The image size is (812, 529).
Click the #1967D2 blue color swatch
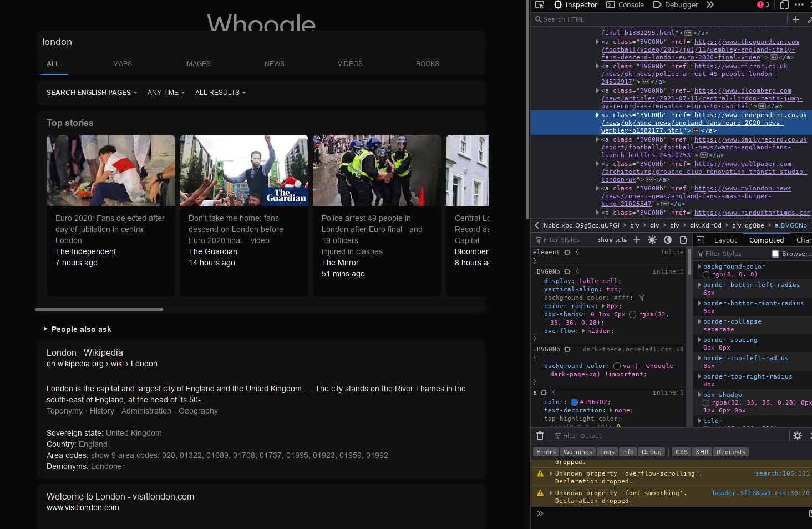click(x=574, y=402)
